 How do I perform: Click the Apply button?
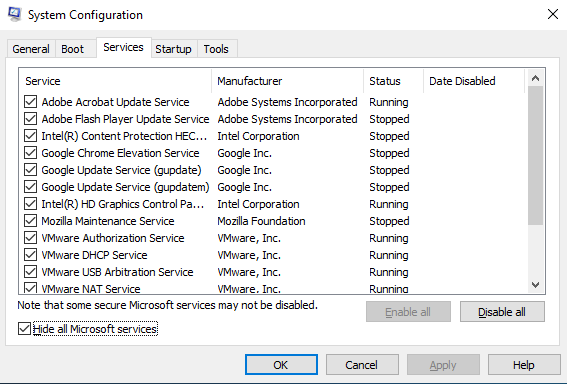(x=443, y=365)
